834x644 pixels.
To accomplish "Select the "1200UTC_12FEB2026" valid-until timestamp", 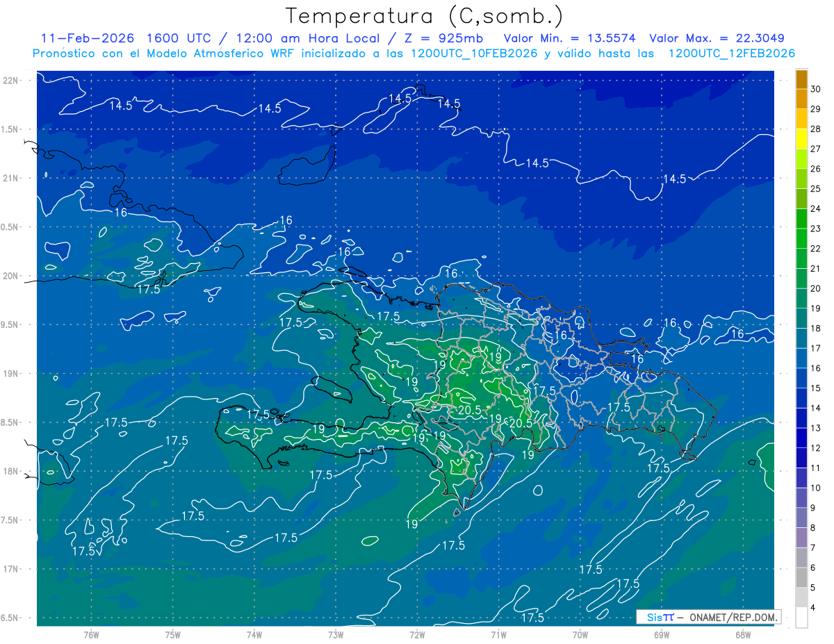I will click(732, 53).
